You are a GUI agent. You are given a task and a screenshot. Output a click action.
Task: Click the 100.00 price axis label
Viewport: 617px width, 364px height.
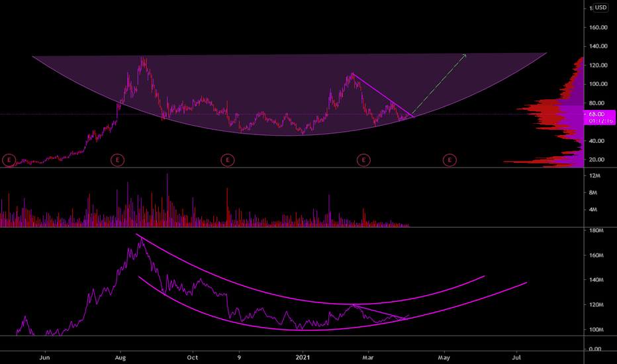coord(598,84)
